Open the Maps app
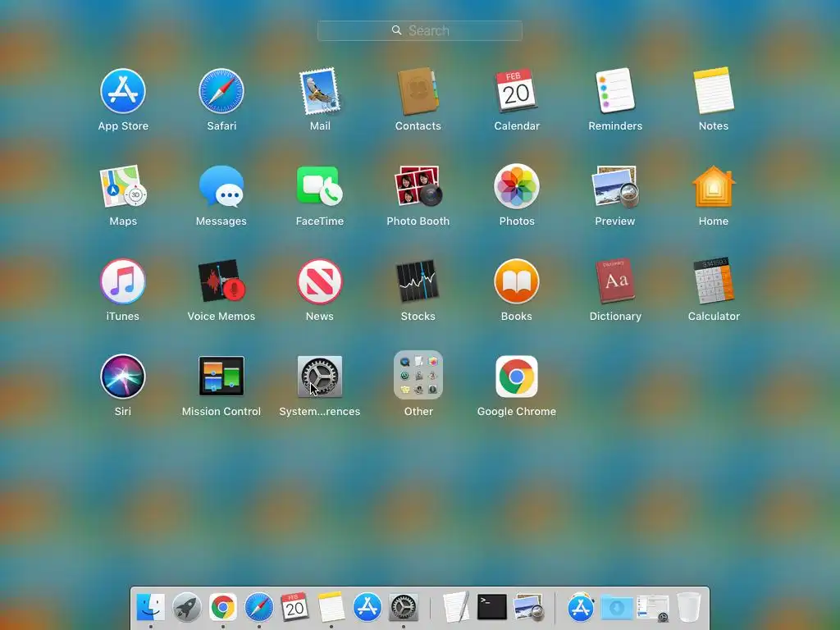Viewport: 840px width, 630px height. pyautogui.click(x=123, y=186)
